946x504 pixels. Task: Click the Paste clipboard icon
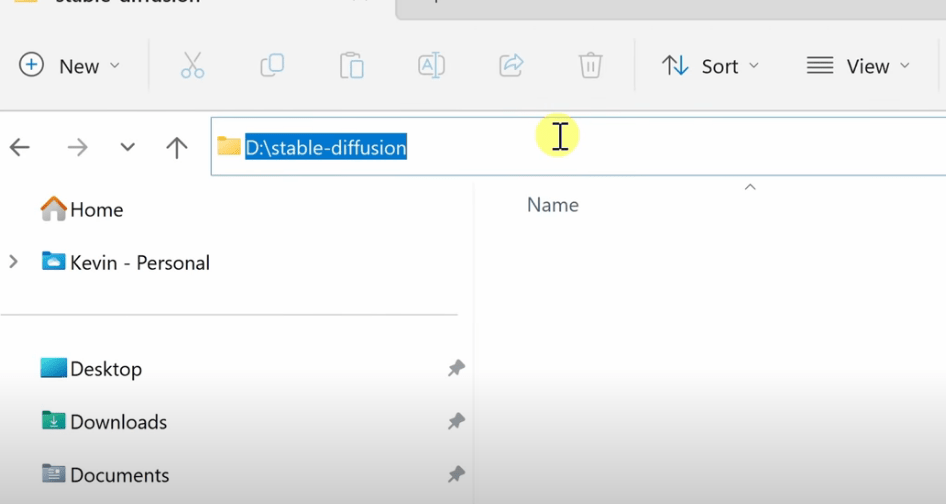[x=351, y=66]
